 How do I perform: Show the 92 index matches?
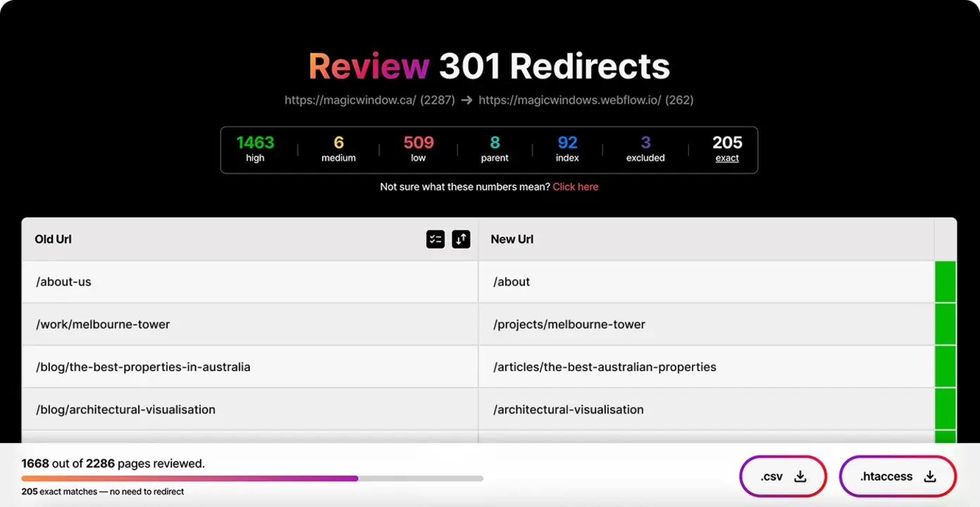coord(567,149)
